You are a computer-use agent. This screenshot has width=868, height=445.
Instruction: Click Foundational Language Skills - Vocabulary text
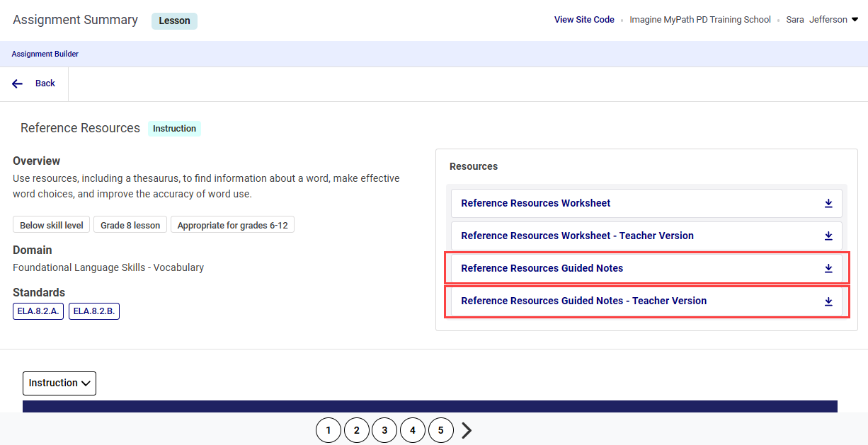point(108,267)
